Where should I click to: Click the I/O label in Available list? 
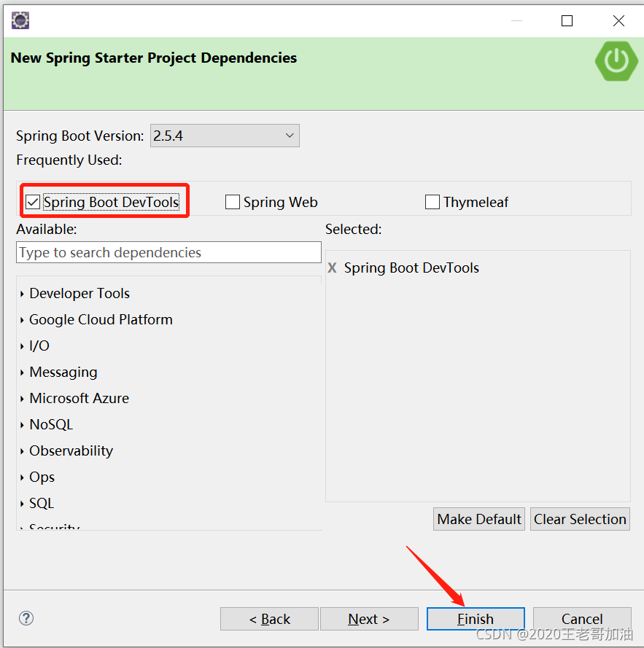tap(39, 346)
